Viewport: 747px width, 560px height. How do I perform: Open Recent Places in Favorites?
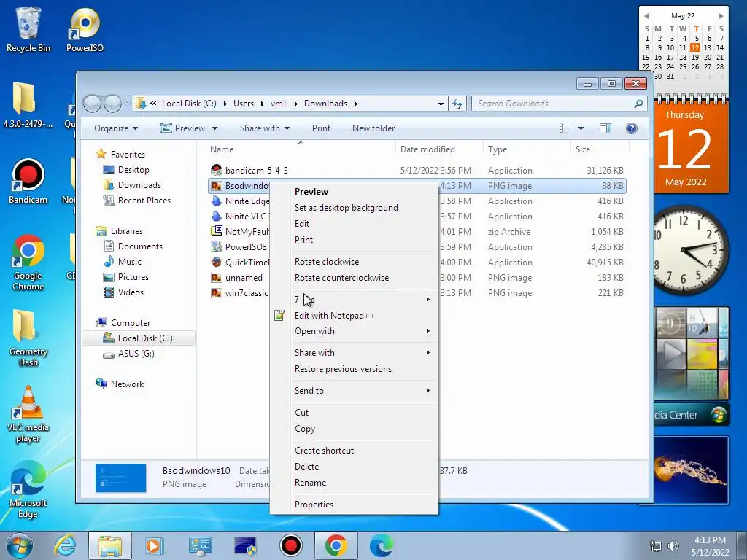(x=144, y=201)
